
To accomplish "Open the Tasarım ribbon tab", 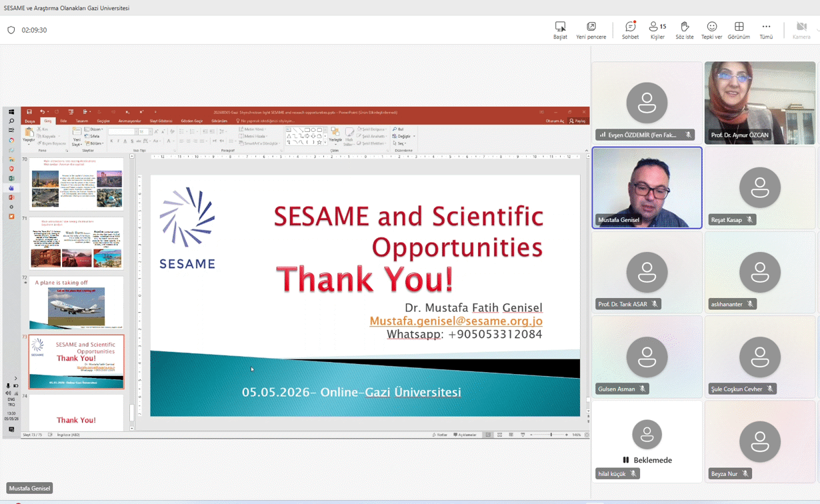I will (x=82, y=121).
